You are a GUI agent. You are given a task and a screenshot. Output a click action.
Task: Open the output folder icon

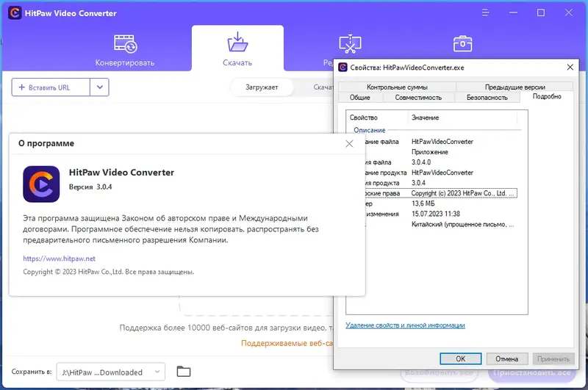point(183,372)
